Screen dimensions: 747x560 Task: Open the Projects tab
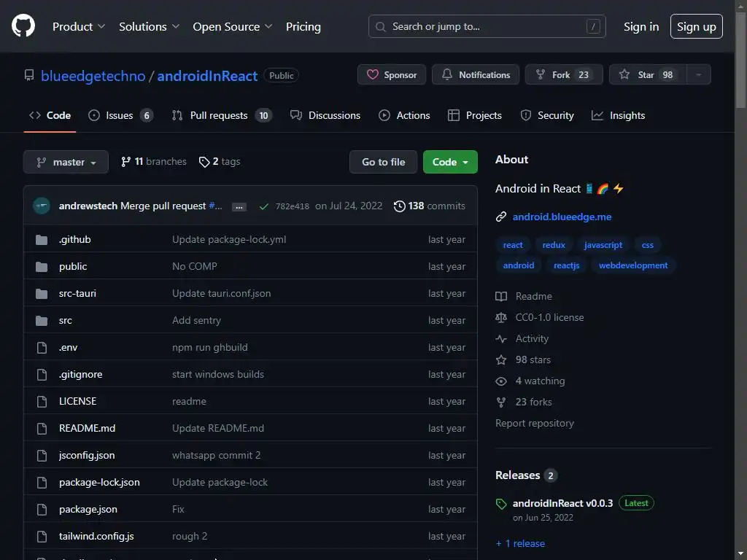[474, 115]
